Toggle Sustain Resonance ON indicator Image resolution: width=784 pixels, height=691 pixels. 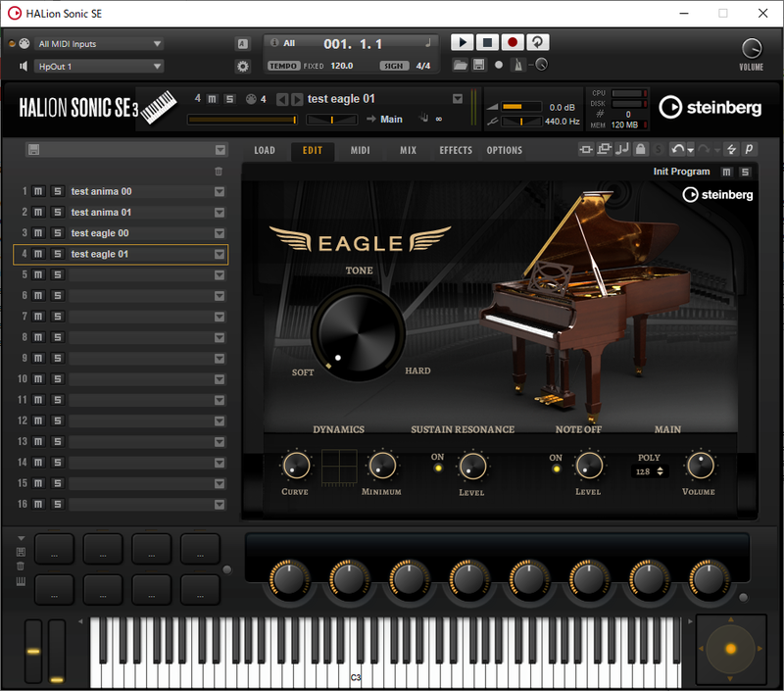coord(438,469)
